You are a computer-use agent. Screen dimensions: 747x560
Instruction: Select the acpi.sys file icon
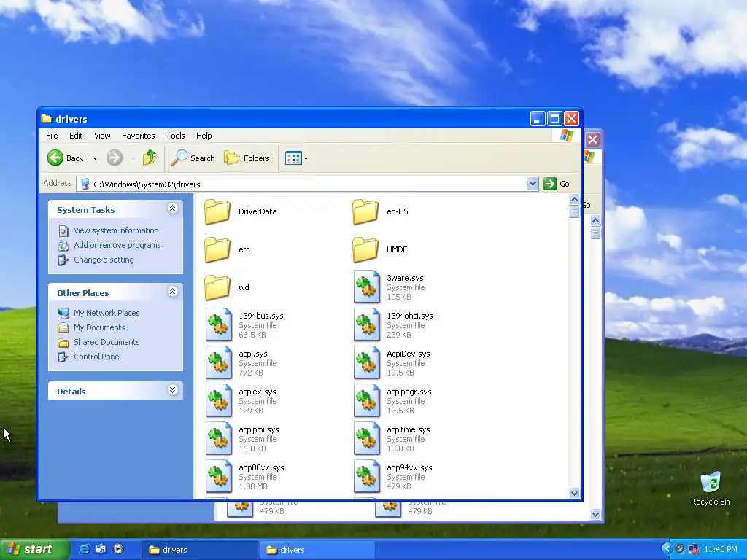pos(218,363)
